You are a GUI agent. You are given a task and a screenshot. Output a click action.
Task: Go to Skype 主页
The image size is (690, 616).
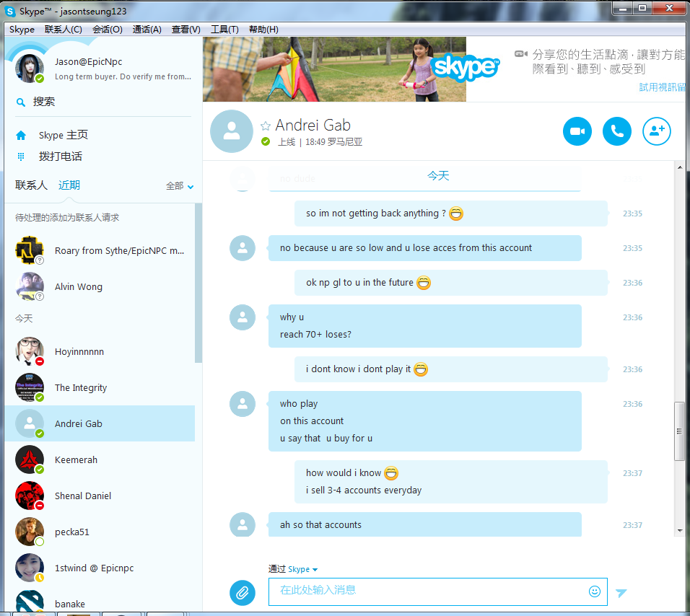pos(63,135)
